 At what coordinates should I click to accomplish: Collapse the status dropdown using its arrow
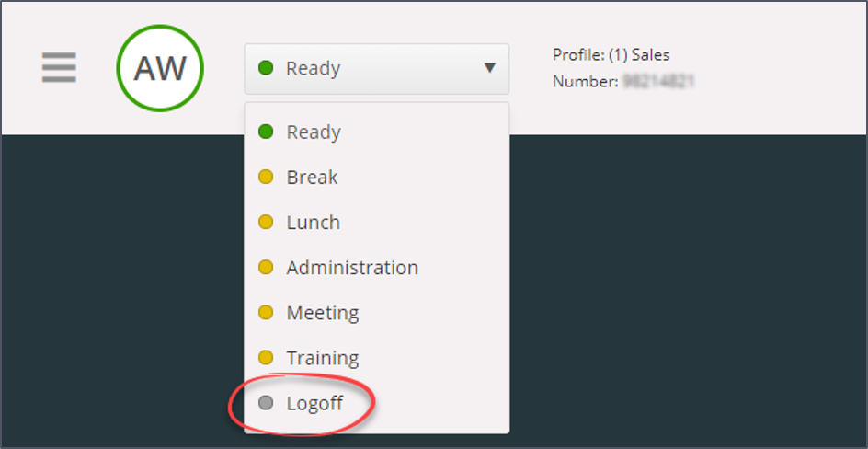tap(489, 68)
